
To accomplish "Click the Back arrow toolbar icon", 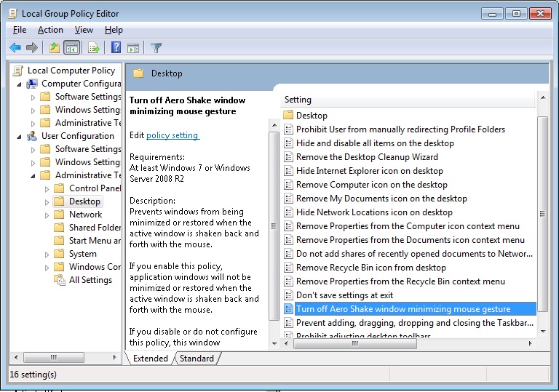I will pos(15,48).
